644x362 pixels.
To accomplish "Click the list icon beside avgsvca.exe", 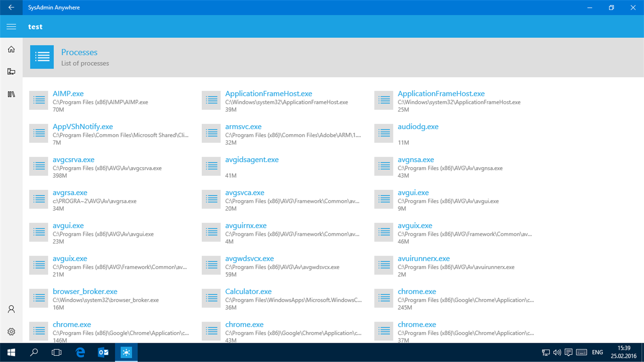I will point(212,199).
